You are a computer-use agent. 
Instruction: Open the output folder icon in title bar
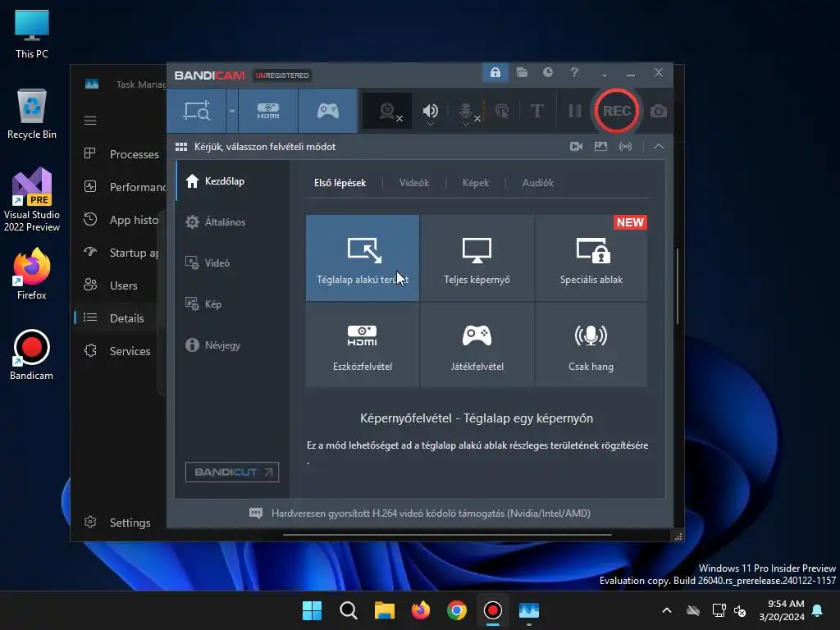[522, 72]
